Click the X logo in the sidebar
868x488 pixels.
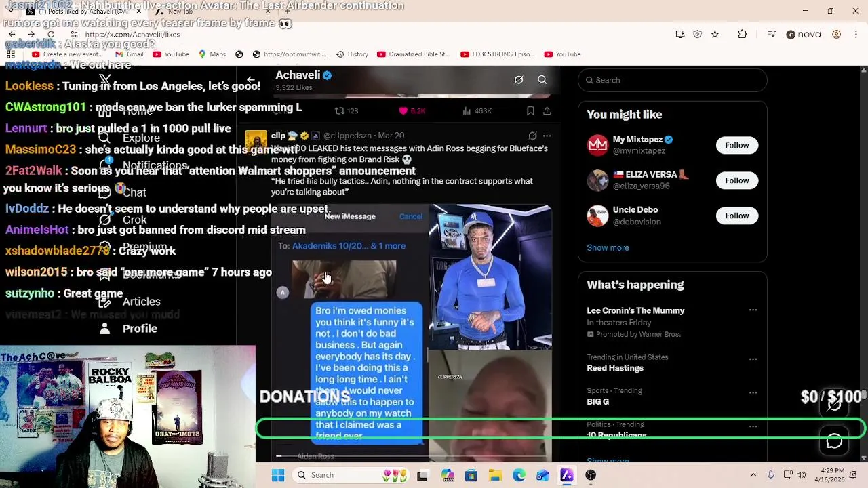(x=105, y=81)
